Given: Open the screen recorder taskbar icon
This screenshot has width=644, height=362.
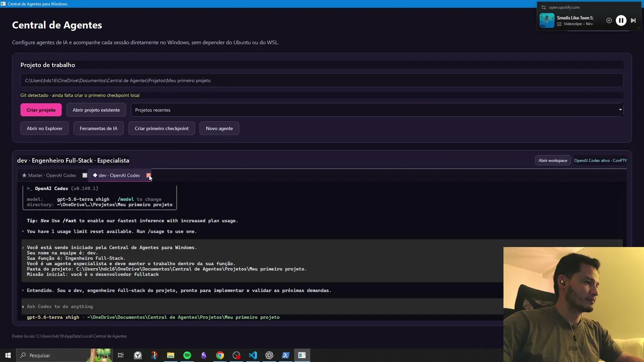Looking at the screenshot, I should (236, 355).
